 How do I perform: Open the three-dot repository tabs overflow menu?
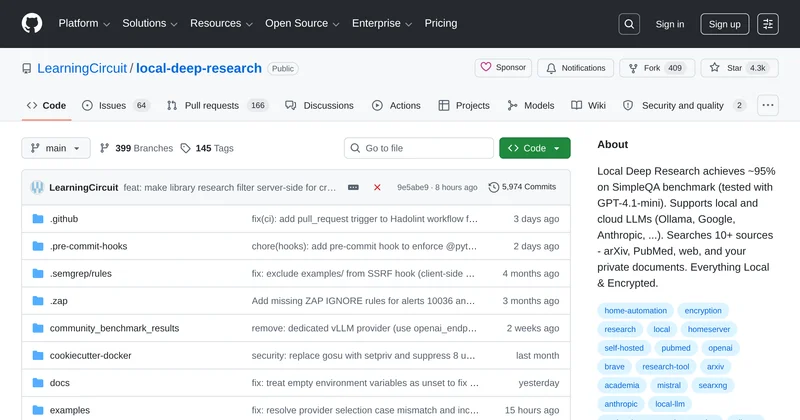coord(768,105)
